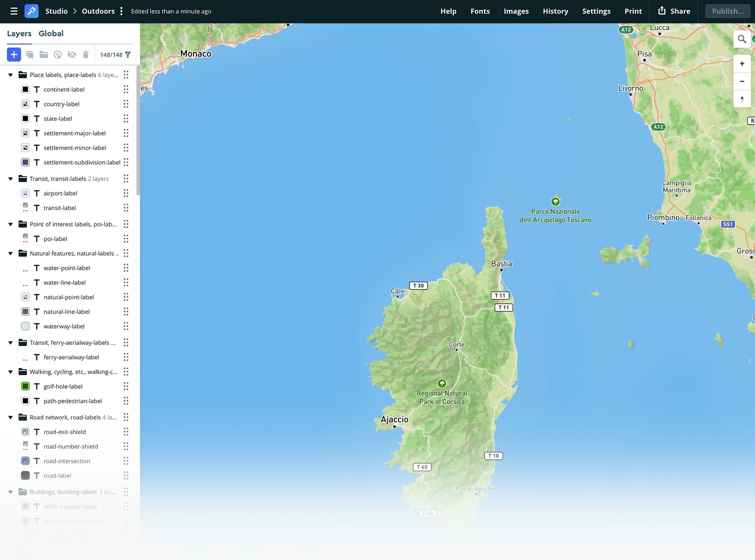Go to Studio breadcrumb link
755x560 pixels.
[x=57, y=11]
